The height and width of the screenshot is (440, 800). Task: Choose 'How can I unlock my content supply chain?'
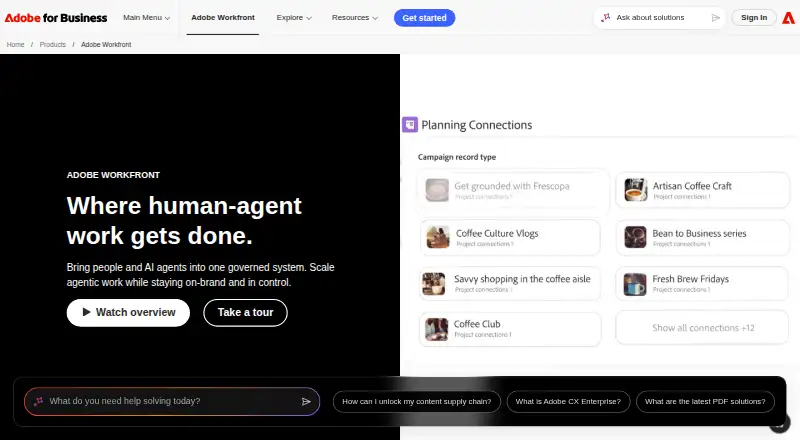(417, 402)
